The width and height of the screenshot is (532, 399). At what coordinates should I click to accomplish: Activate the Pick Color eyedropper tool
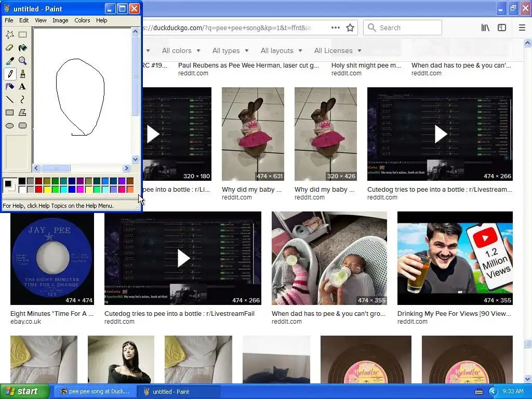(x=10, y=61)
